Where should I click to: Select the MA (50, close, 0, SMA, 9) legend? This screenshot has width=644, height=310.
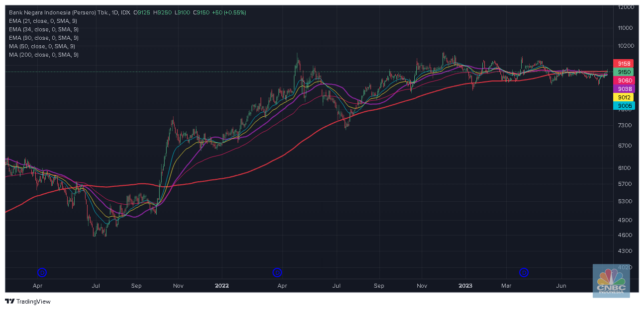(x=43, y=46)
